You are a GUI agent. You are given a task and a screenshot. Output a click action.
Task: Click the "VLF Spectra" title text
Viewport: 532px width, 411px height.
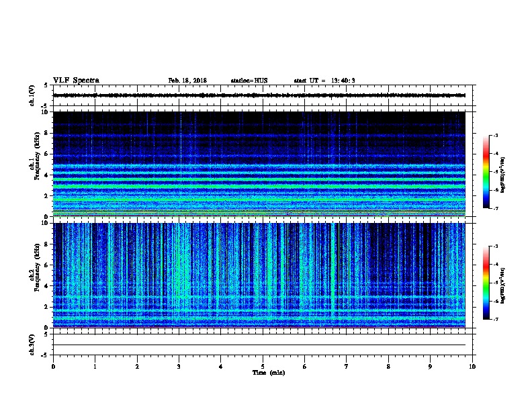[x=76, y=81]
